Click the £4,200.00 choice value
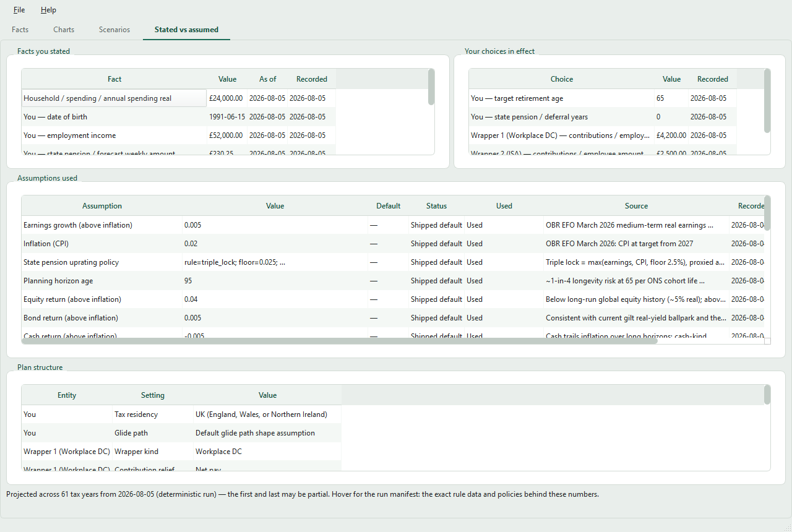This screenshot has width=792, height=532. (671, 135)
